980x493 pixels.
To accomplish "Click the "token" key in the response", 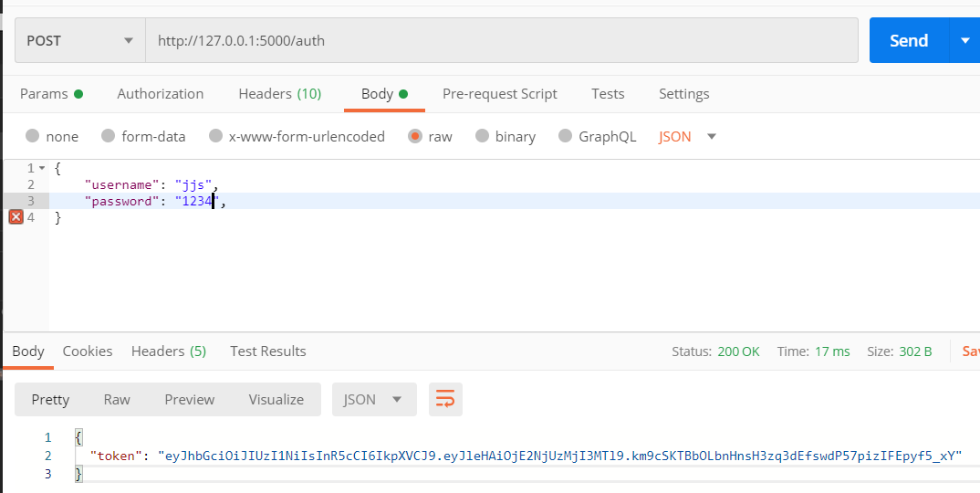I will click(x=116, y=456).
